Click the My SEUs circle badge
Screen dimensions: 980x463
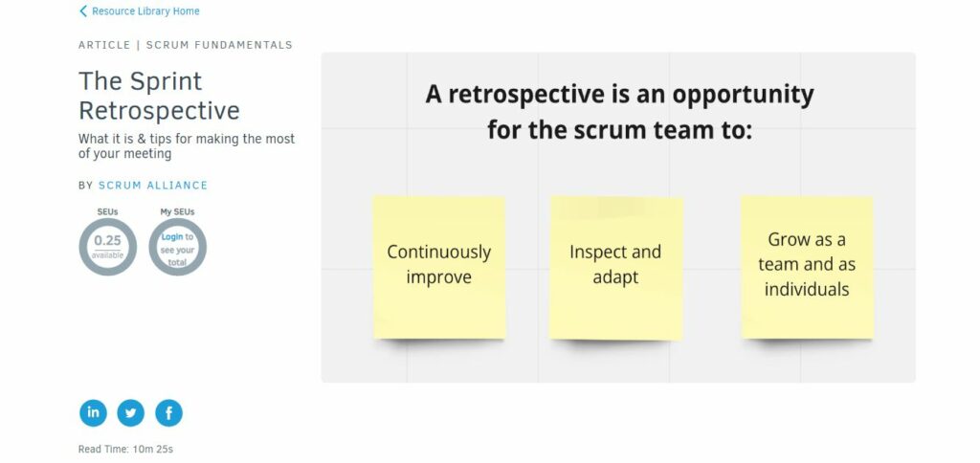177,247
